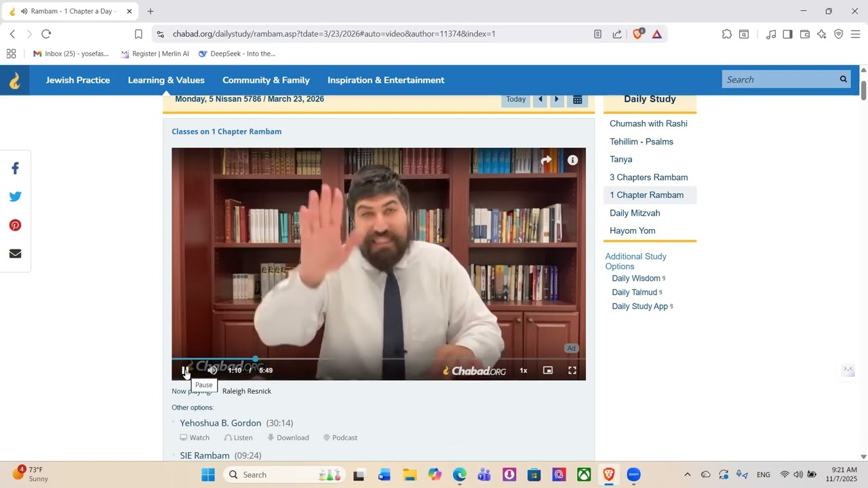Open the browser extensions puzzle icon
The width and height of the screenshot is (868, 488).
[x=727, y=34]
